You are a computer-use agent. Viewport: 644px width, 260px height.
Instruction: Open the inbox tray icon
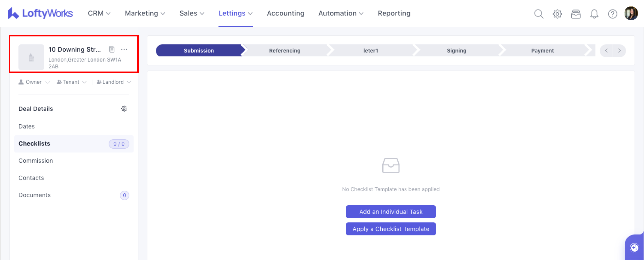576,14
